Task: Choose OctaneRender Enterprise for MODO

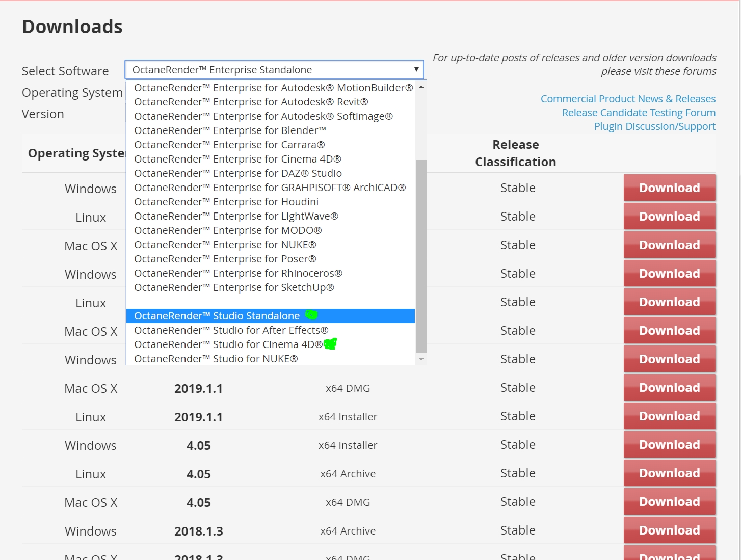Action: (271, 230)
